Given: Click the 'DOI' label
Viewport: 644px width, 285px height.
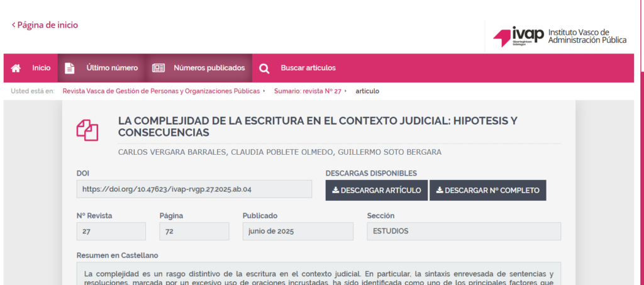Looking at the screenshot, I should (82, 173).
